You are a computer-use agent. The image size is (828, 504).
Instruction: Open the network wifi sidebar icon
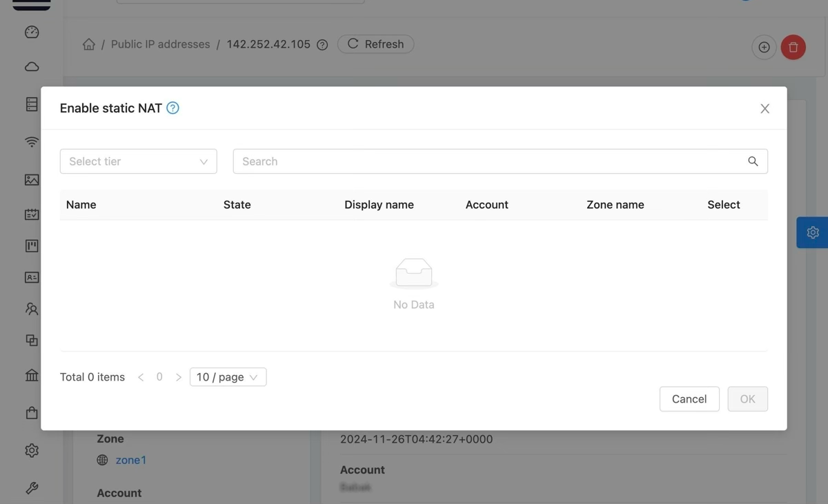point(32,142)
